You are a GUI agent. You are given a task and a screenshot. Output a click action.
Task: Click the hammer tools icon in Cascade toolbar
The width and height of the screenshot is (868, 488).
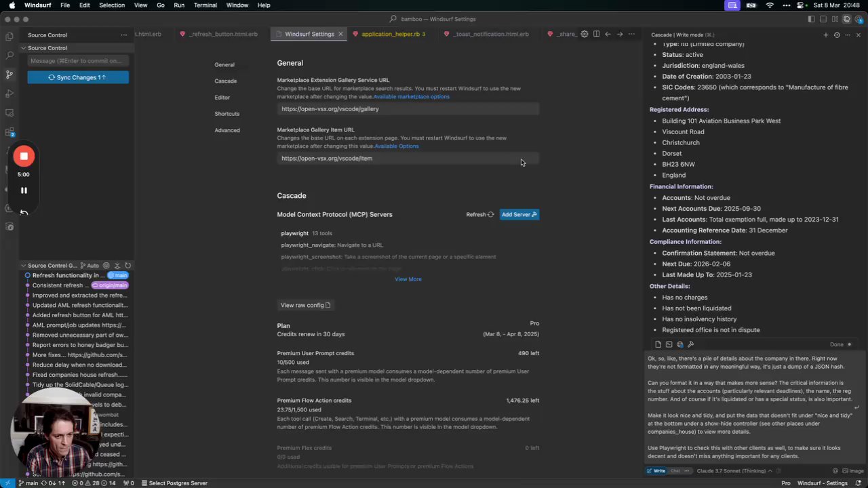pyautogui.click(x=690, y=344)
